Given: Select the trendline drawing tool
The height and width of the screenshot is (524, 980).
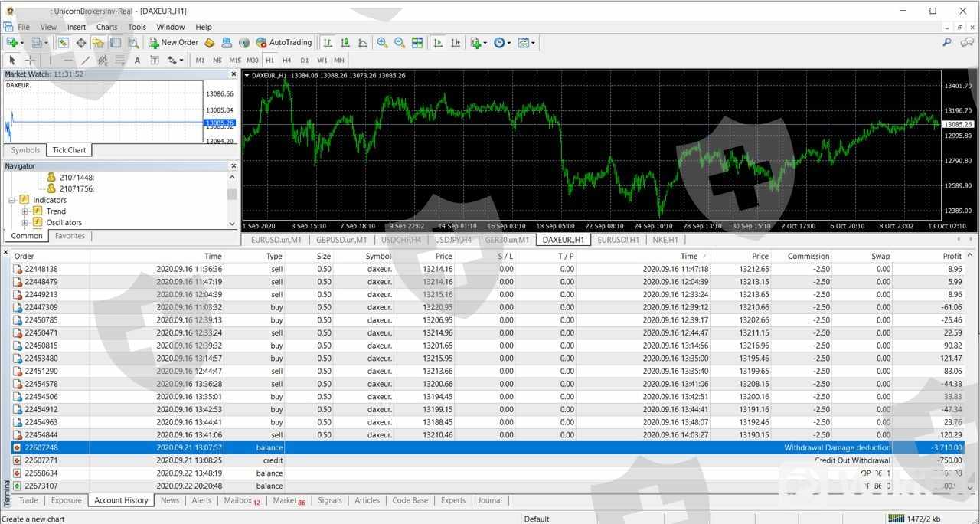Looking at the screenshot, I should coord(85,60).
